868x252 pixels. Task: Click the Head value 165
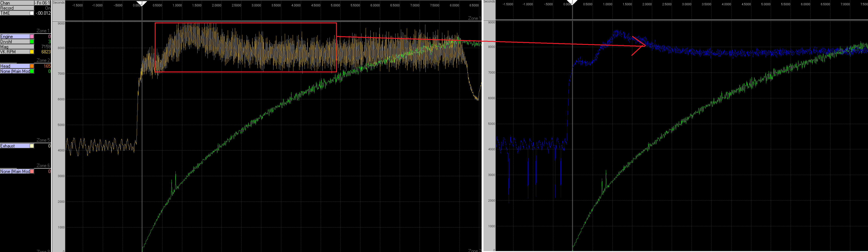(x=47, y=66)
